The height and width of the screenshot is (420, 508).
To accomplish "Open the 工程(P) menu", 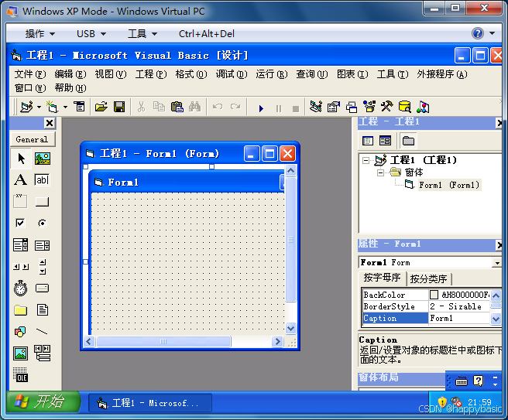I will tap(151, 74).
